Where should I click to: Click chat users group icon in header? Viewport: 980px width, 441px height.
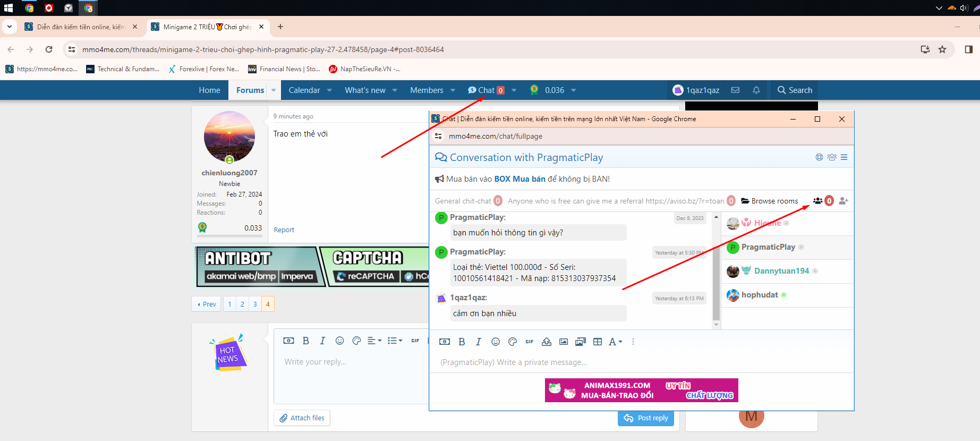click(832, 157)
